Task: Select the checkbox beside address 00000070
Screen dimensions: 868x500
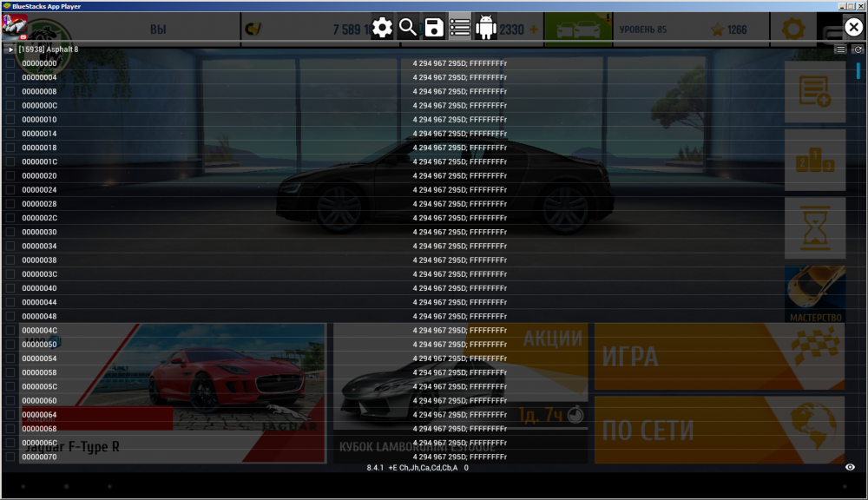Action: (10, 457)
